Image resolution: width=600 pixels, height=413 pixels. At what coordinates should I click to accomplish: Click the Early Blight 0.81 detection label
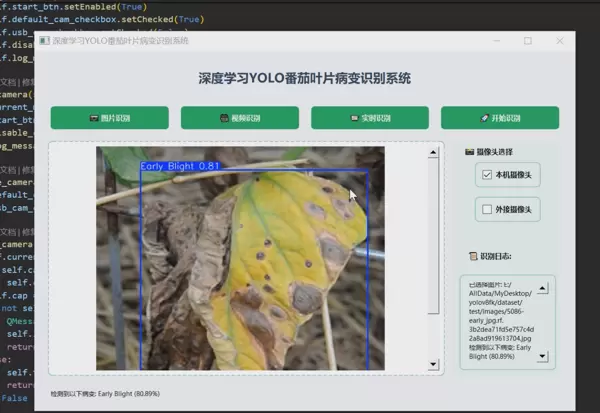180,165
